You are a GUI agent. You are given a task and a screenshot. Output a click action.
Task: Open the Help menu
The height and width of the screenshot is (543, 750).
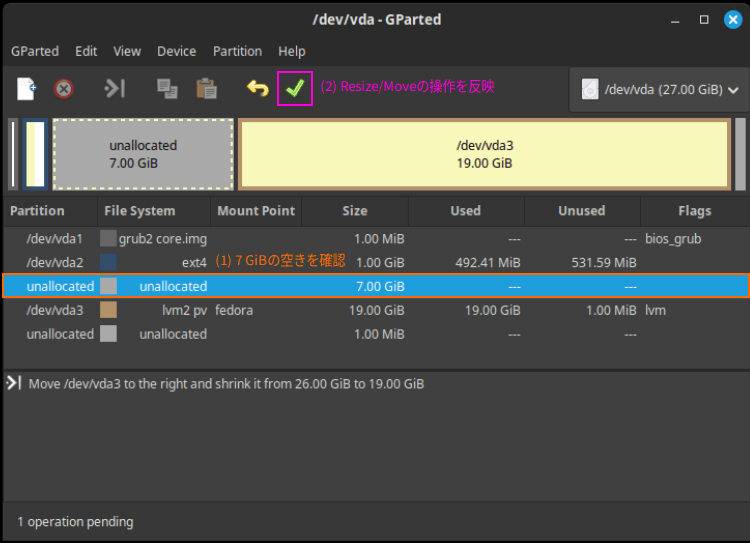point(292,51)
